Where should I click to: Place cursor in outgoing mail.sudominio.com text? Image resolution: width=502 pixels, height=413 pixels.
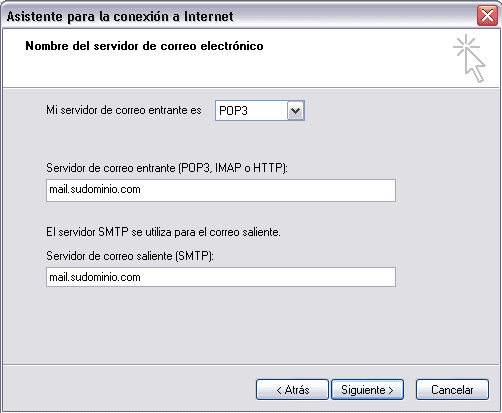coord(95,277)
